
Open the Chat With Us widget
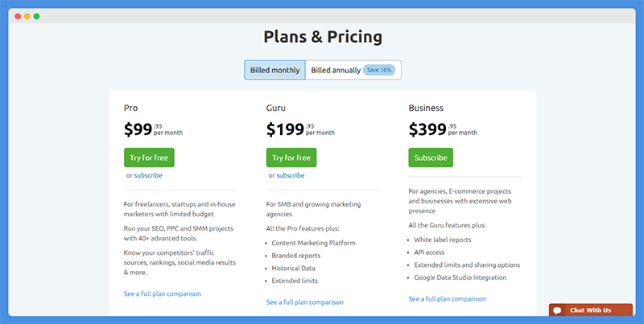(x=591, y=310)
